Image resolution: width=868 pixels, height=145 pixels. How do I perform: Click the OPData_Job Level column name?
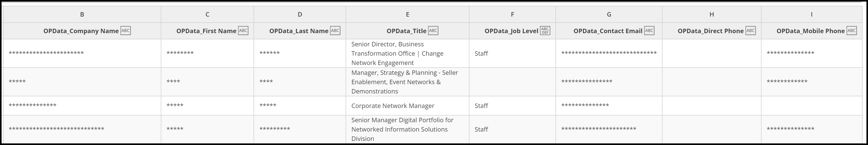click(511, 31)
